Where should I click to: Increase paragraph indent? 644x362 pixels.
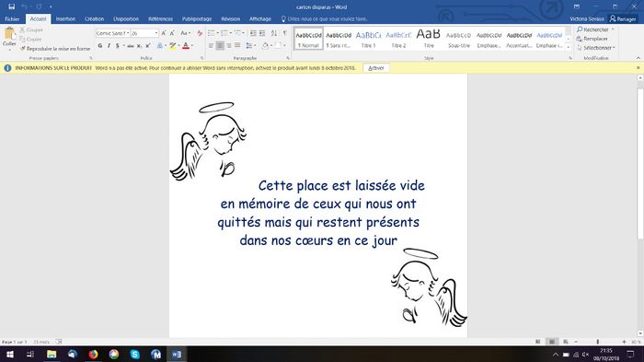(x=262, y=33)
